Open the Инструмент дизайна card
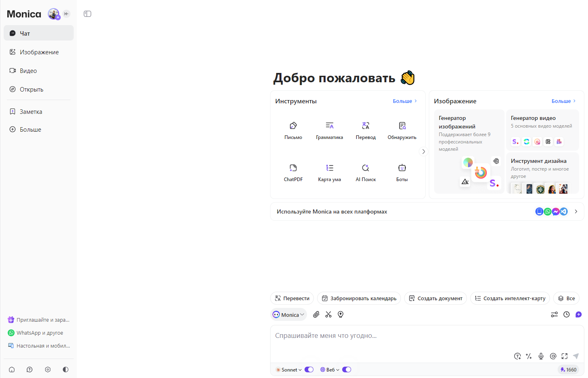Viewport: 588px width, 378px height. click(543, 173)
